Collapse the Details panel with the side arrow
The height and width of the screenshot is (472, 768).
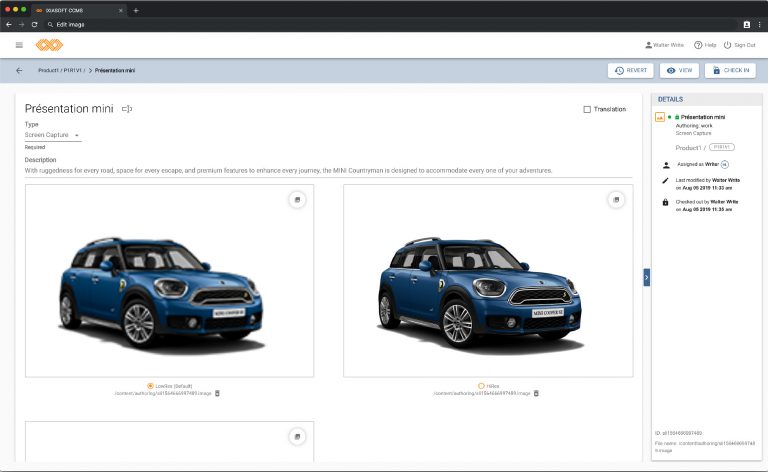(x=647, y=278)
